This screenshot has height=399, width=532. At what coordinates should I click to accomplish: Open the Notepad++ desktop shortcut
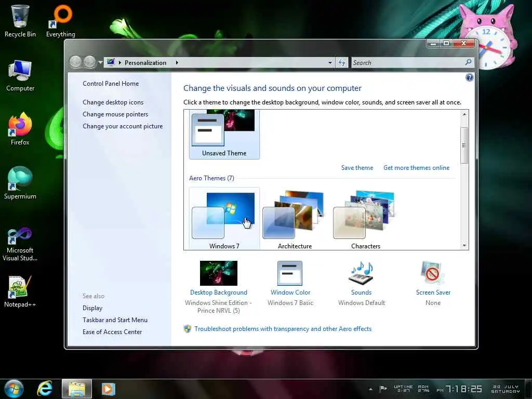pos(20,292)
